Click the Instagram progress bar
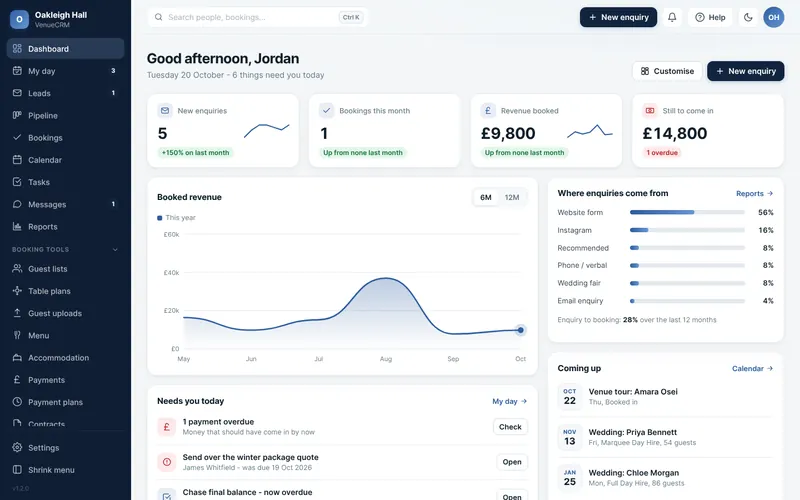This screenshot has height=500, width=800. click(x=687, y=230)
